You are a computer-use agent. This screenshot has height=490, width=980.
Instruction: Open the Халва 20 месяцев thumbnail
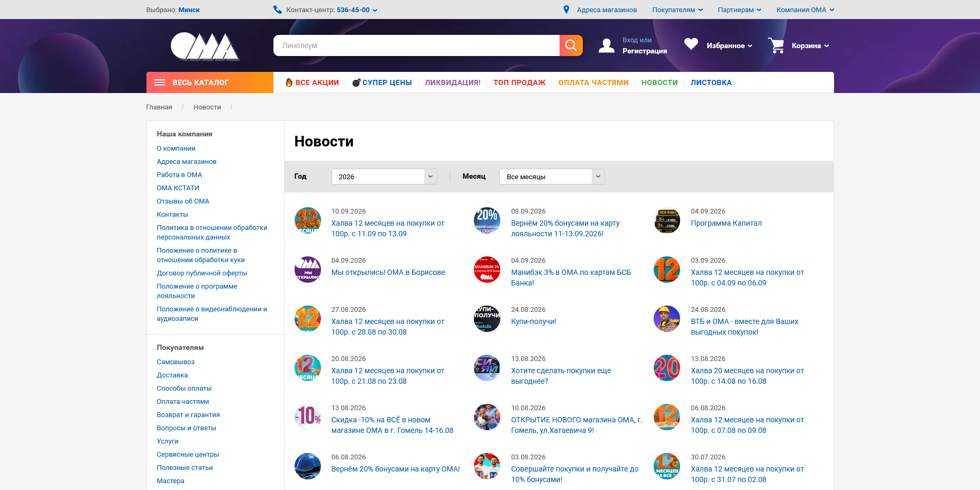coord(667,368)
